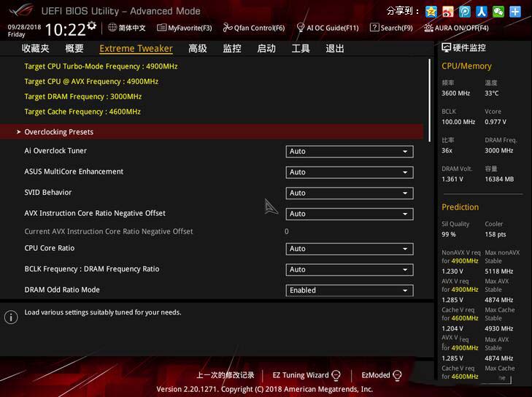
Task: Open ASUS MultiCore Enhancement dropdown
Action: 350,172
